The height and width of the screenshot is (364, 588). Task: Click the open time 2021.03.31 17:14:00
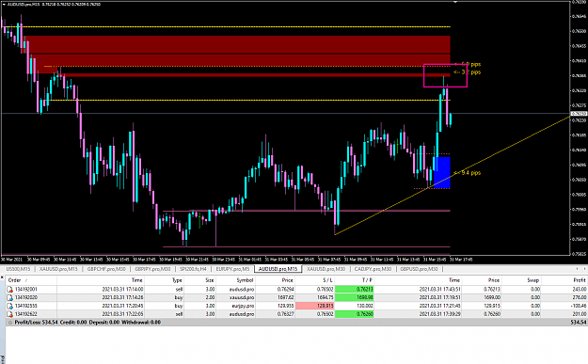(x=122, y=290)
